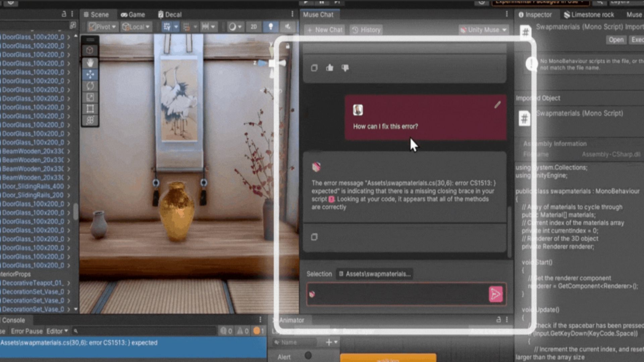Select the Hand tool in scene toolbar
Viewport: 644px width, 362px height.
(90, 63)
